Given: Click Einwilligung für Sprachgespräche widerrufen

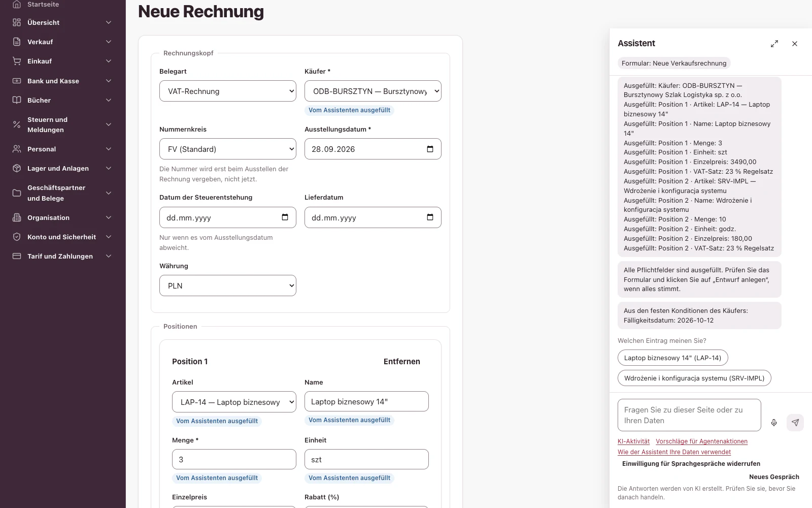Looking at the screenshot, I should pos(691,464).
